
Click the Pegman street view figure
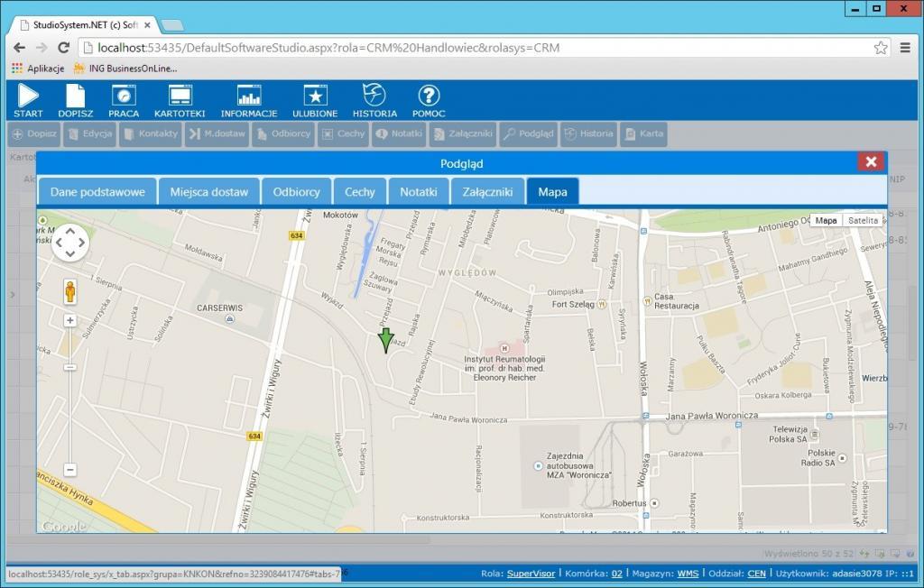pyautogui.click(x=69, y=290)
